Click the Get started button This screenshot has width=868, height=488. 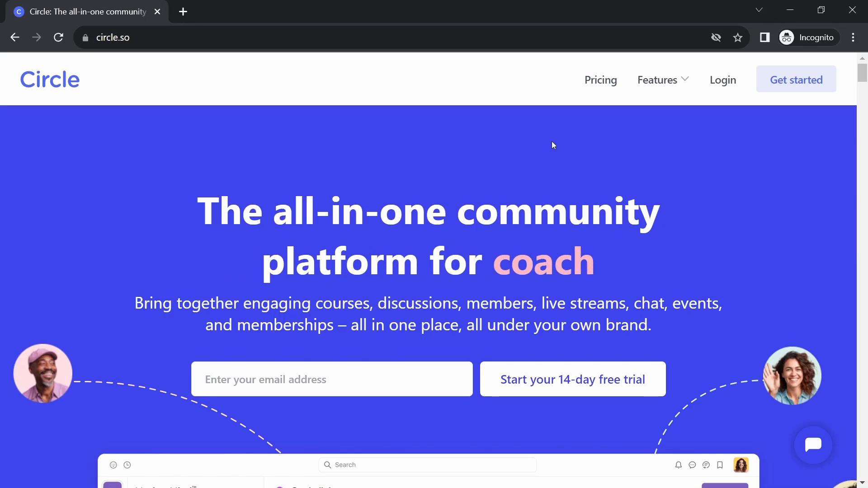797,79
